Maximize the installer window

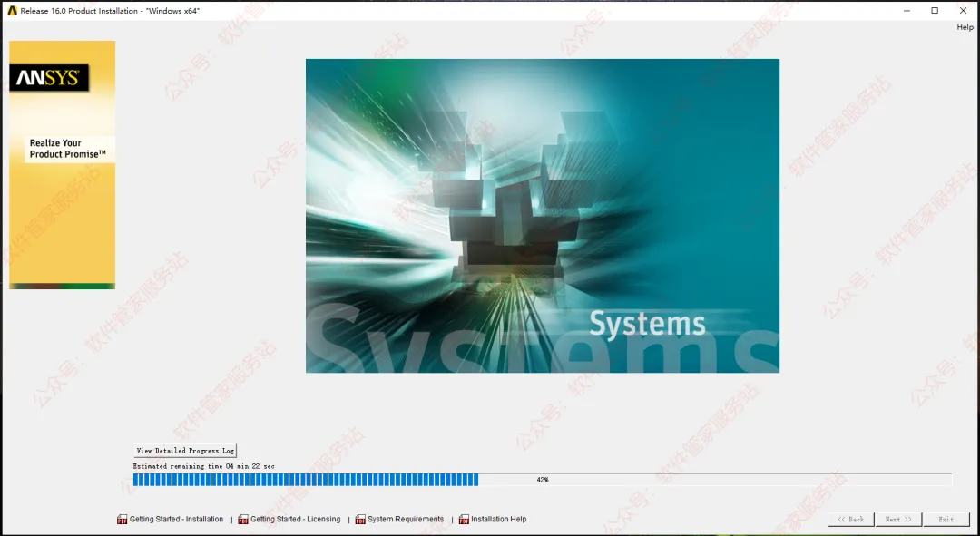coord(935,11)
